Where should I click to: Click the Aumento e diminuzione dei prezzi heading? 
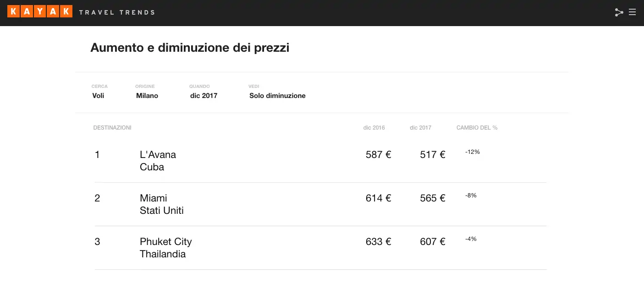(x=190, y=48)
